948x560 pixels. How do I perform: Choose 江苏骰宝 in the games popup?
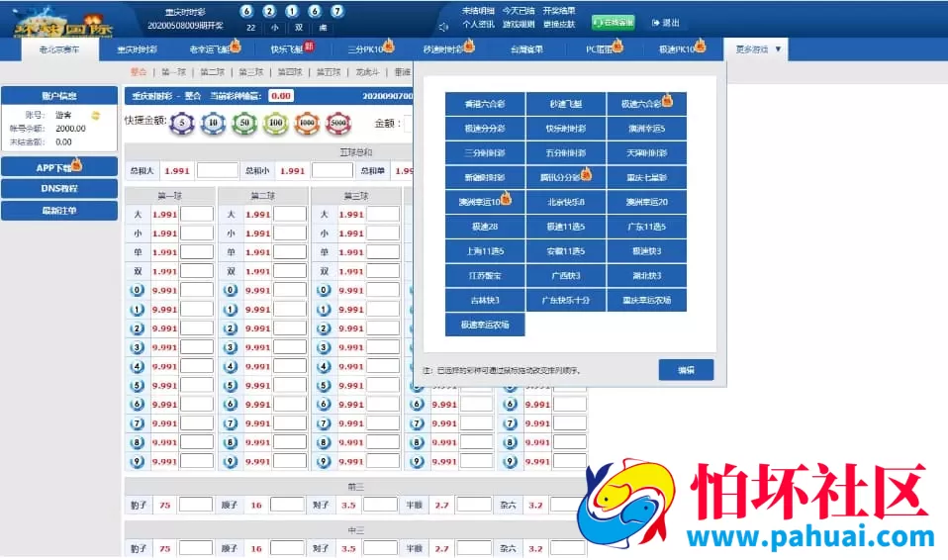point(485,276)
